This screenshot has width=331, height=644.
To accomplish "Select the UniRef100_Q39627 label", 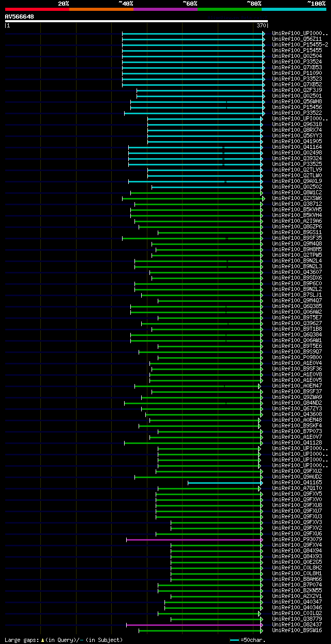I will pos(297,323).
